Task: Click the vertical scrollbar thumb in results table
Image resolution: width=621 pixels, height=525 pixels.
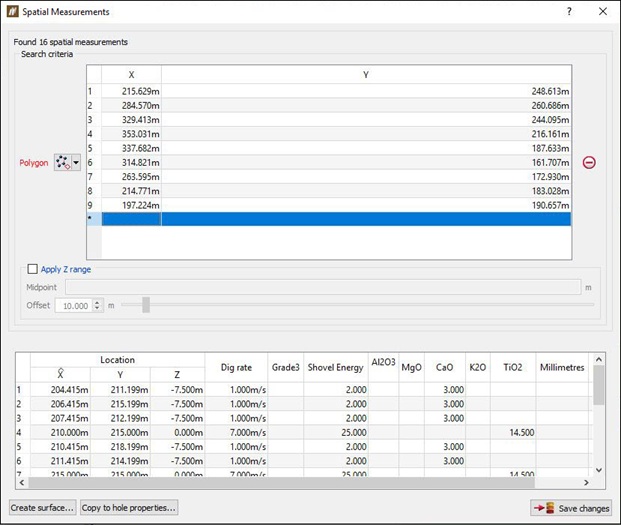Action: 599,385
